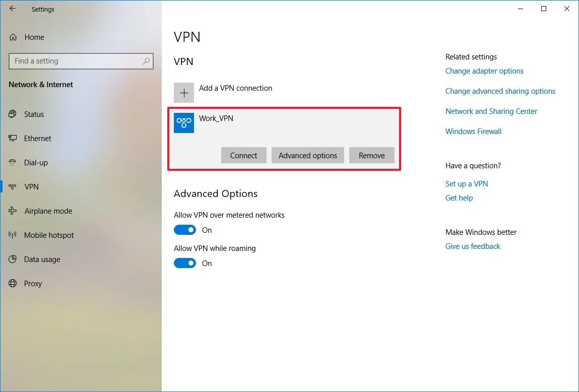Click the Proxy globe icon
This screenshot has width=579, height=392.
pyautogui.click(x=13, y=284)
